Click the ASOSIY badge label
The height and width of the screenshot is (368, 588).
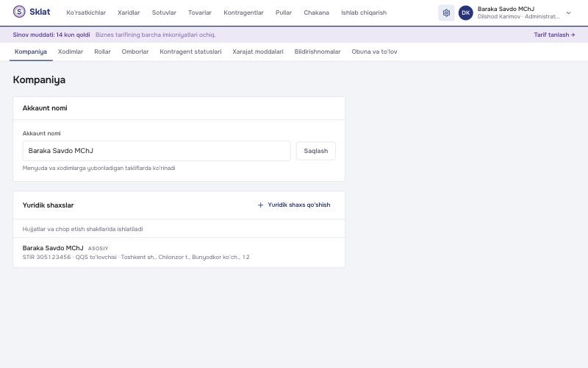click(98, 249)
